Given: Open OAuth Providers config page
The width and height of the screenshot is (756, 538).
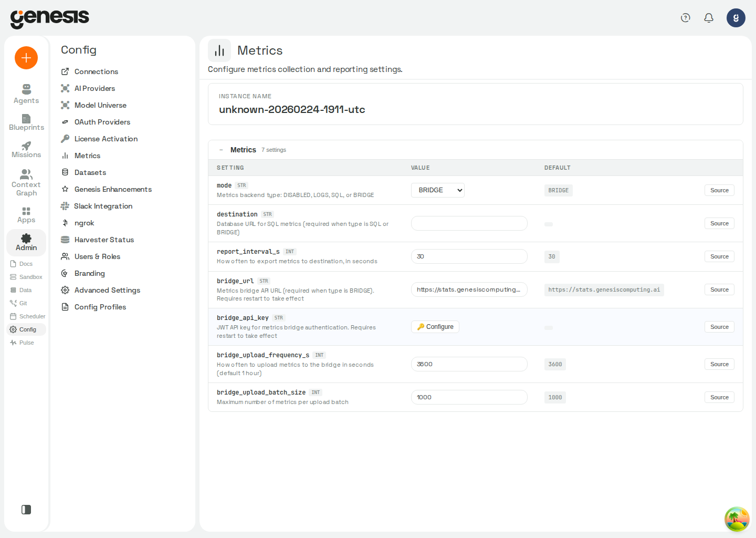Looking at the screenshot, I should coord(96,122).
